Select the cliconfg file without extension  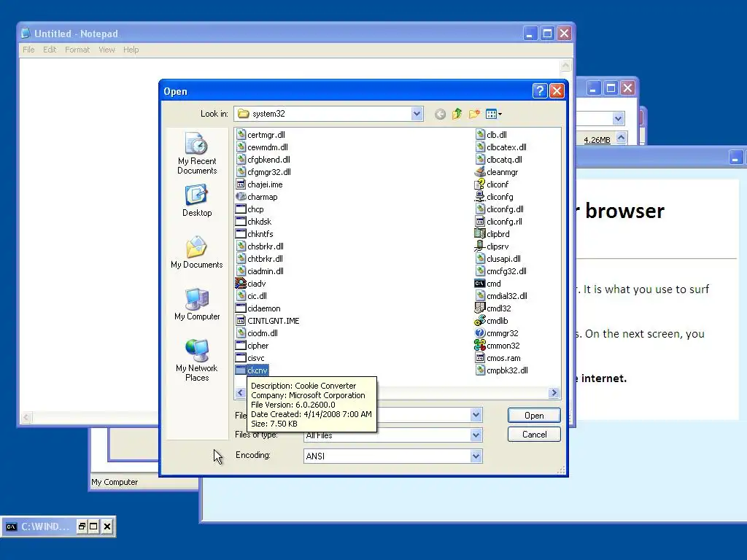click(495, 197)
